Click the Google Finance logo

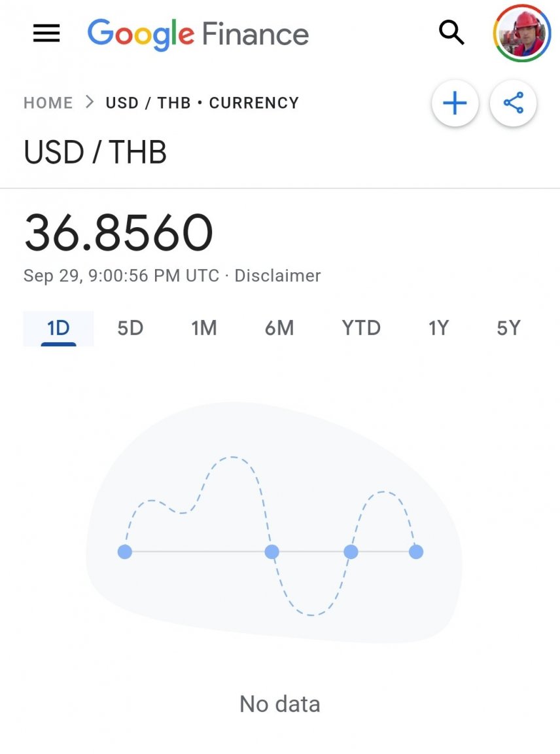[x=198, y=34]
